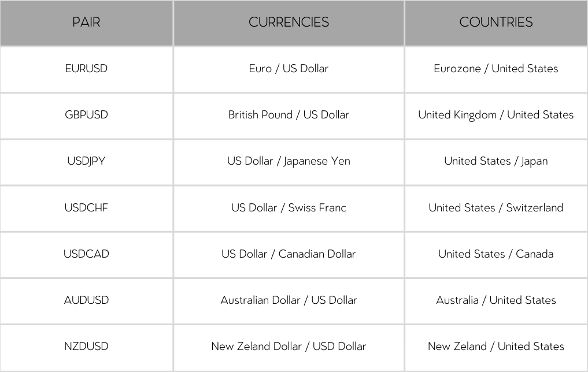Viewport: 588px width, 372px height.
Task: Select the NZDUSD pair cell
Action: tap(86, 347)
